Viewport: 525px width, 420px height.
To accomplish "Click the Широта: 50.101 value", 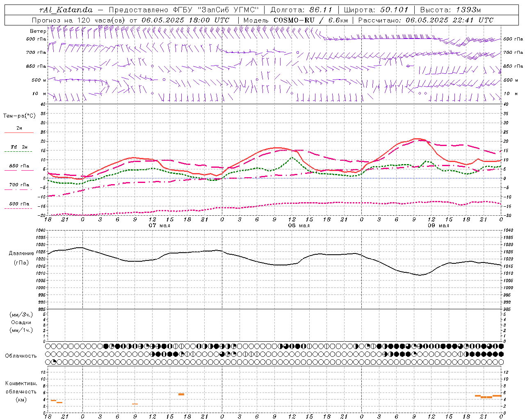I will pyautogui.click(x=376, y=10).
